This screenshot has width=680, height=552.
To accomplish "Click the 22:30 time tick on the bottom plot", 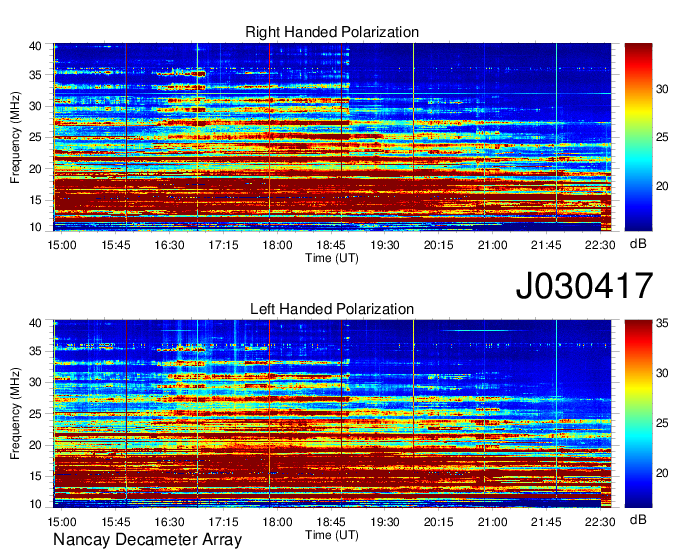I will coord(600,522).
